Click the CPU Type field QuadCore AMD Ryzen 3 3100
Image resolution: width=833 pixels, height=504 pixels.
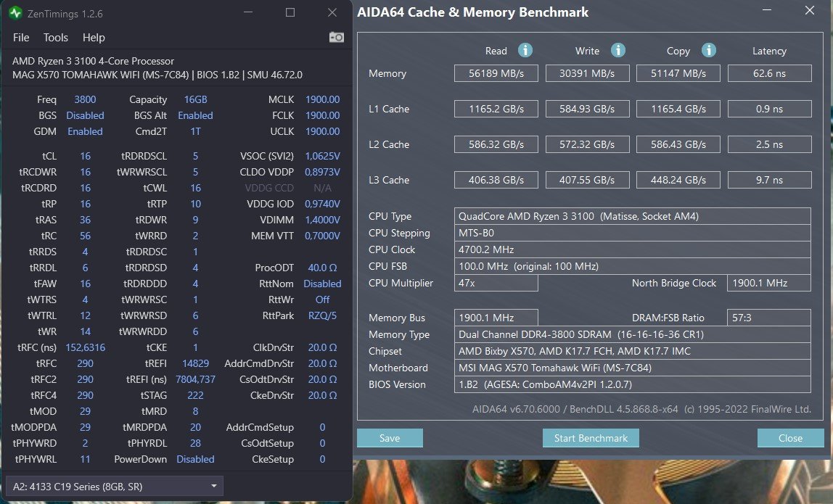coord(632,216)
